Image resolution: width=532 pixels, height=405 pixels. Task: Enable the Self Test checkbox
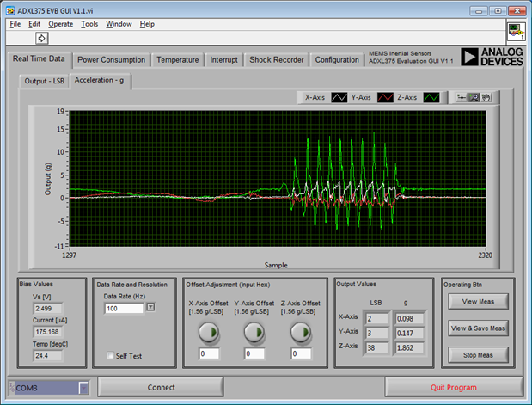tap(110, 355)
